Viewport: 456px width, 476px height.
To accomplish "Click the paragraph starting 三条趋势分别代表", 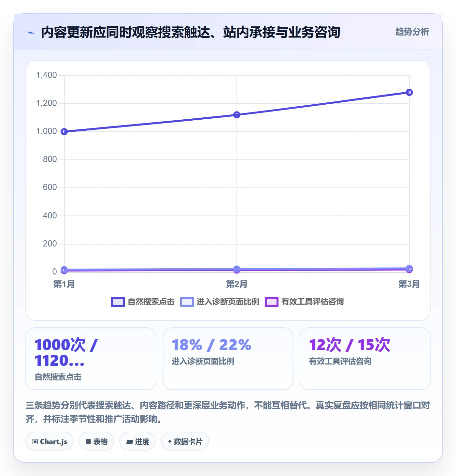I will 228,412.
